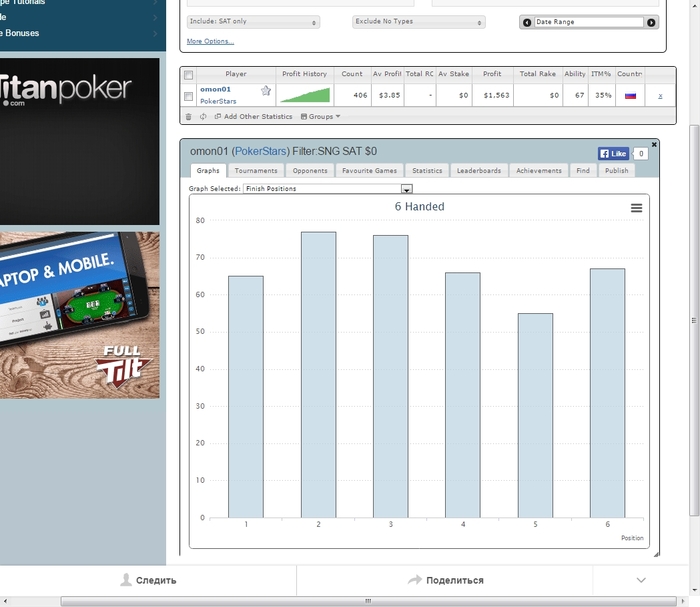Click the vertical scrollbar thumb on right
This screenshot has width=700, height=607.
click(694, 320)
